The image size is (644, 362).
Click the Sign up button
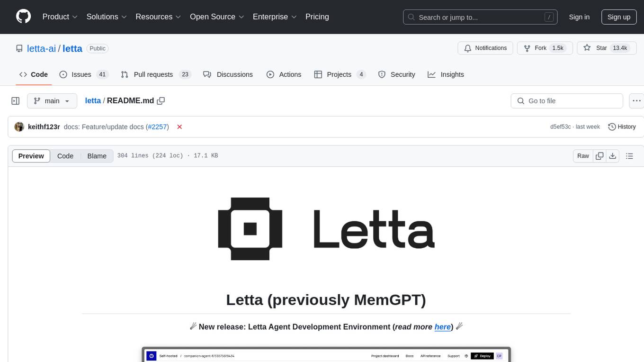click(x=619, y=17)
